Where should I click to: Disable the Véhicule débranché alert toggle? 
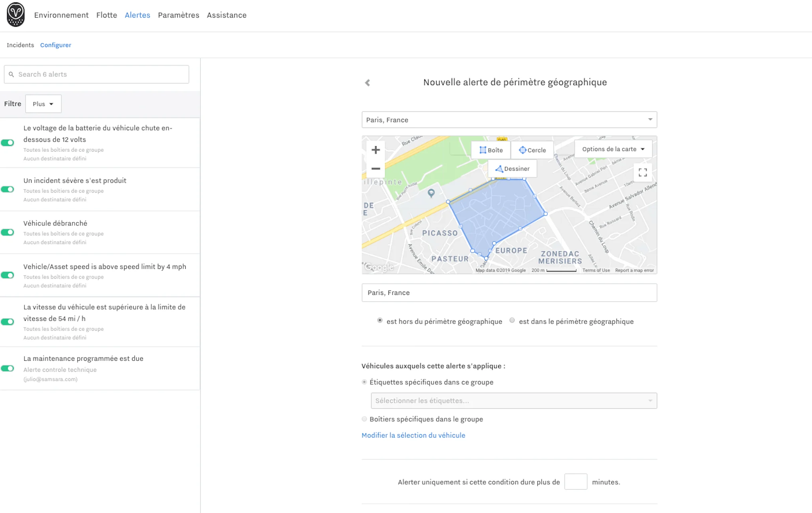tap(8, 233)
